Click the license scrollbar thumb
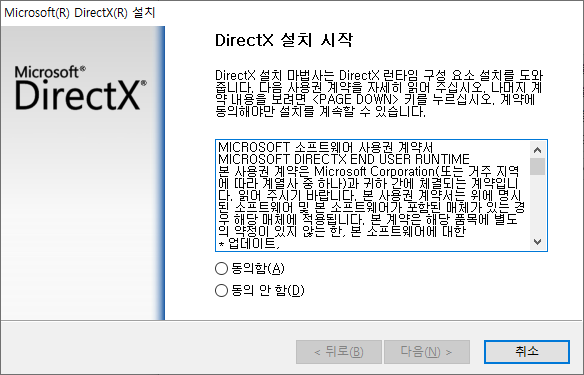Viewport: 584px width, 375px height. [537, 166]
